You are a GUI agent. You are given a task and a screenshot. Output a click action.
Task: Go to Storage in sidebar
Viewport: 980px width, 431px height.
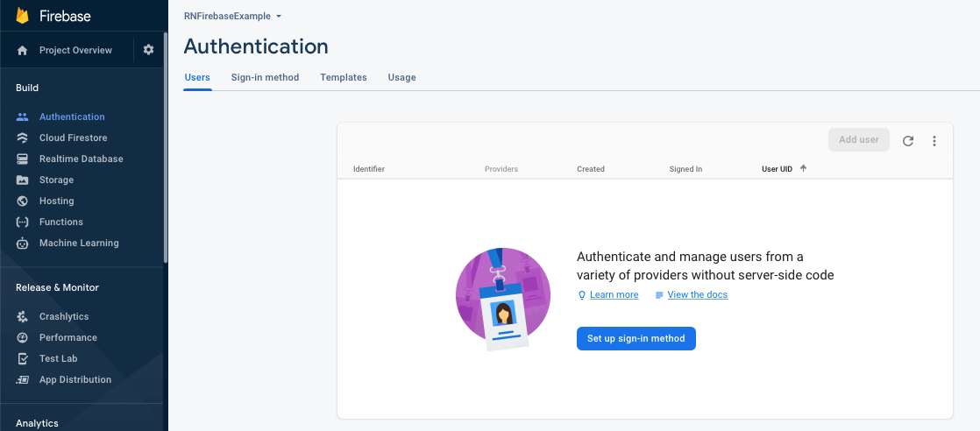pyautogui.click(x=56, y=180)
